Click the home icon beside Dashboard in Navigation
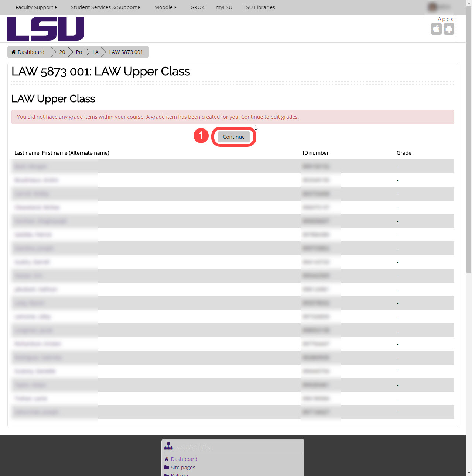This screenshot has height=476, width=472. 167,459
